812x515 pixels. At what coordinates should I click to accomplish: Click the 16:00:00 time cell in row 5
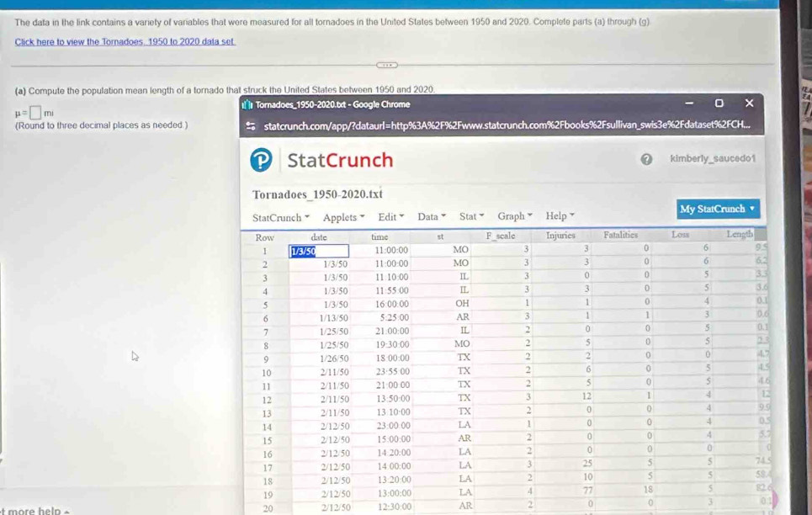(392, 304)
